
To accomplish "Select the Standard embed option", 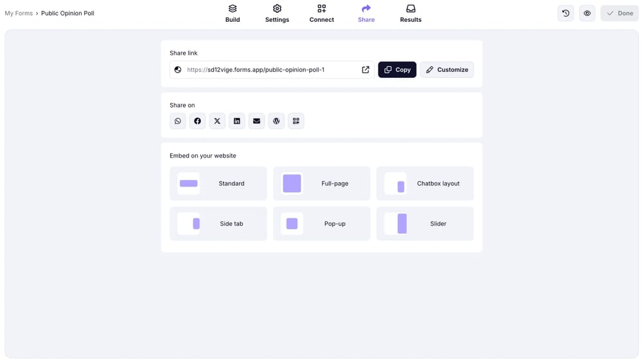I will pyautogui.click(x=218, y=183).
